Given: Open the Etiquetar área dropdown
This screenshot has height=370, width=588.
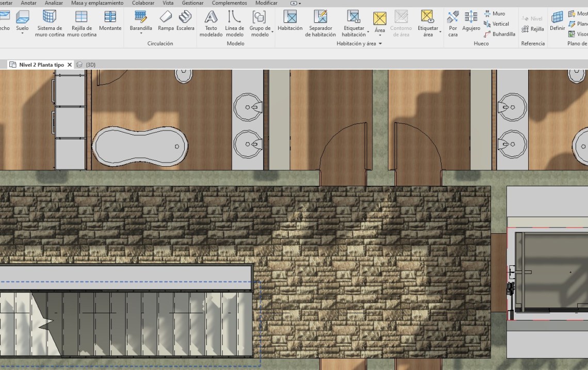Looking at the screenshot, I should (440, 31).
